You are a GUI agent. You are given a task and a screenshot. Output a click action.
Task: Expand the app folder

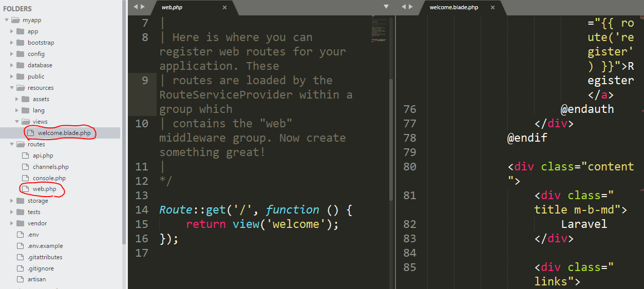point(12,31)
